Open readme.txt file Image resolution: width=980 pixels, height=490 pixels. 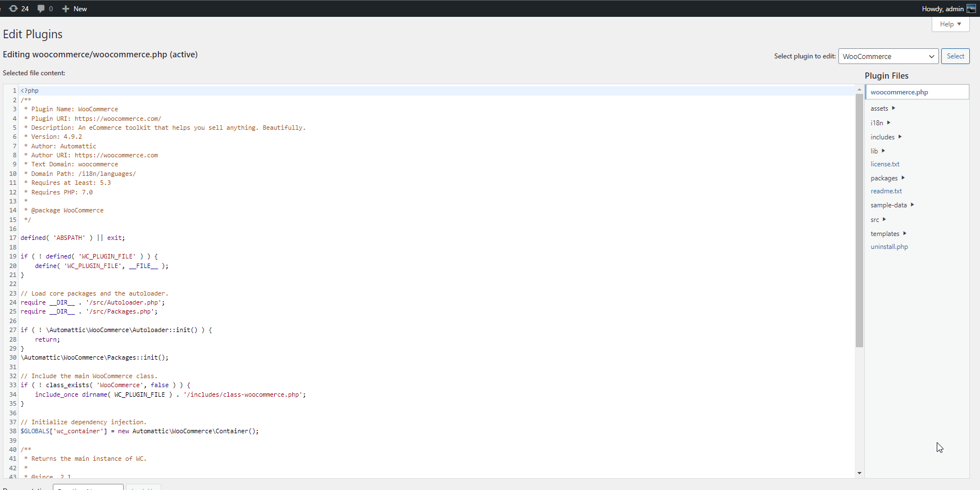coord(886,191)
